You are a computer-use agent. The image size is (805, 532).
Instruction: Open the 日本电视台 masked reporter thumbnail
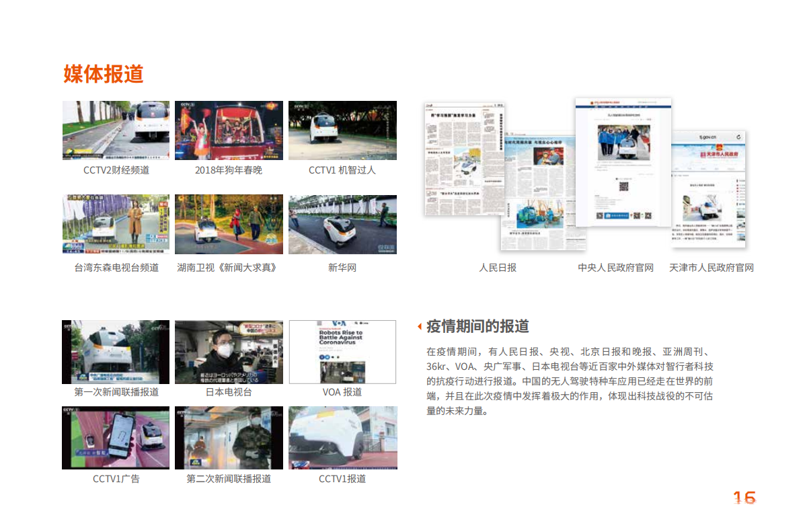229,352
